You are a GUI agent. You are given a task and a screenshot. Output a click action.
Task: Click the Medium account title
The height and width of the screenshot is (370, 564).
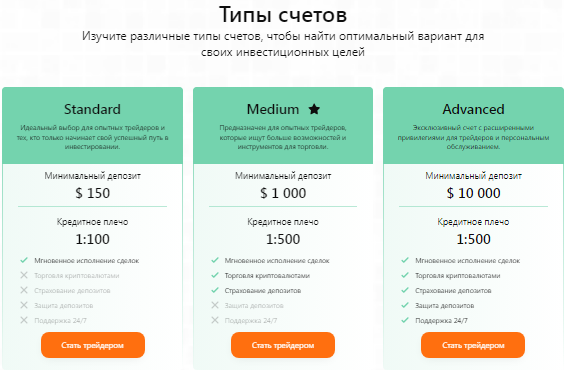[x=273, y=109]
